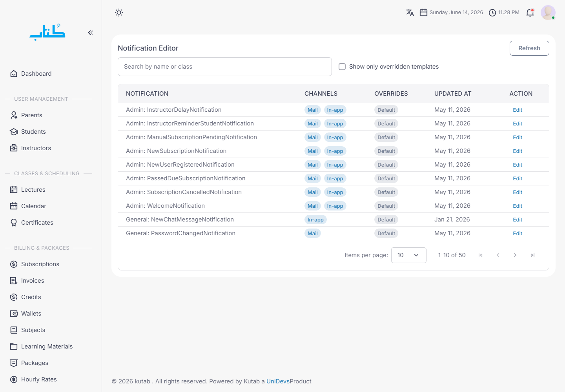The height and width of the screenshot is (392, 565).
Task: Click the Instructors badge icon
Action: pos(14,148)
